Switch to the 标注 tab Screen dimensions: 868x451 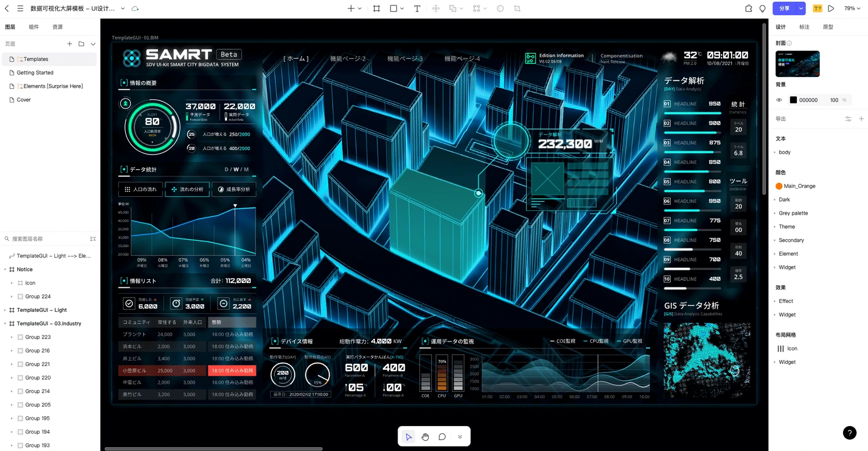click(x=804, y=27)
